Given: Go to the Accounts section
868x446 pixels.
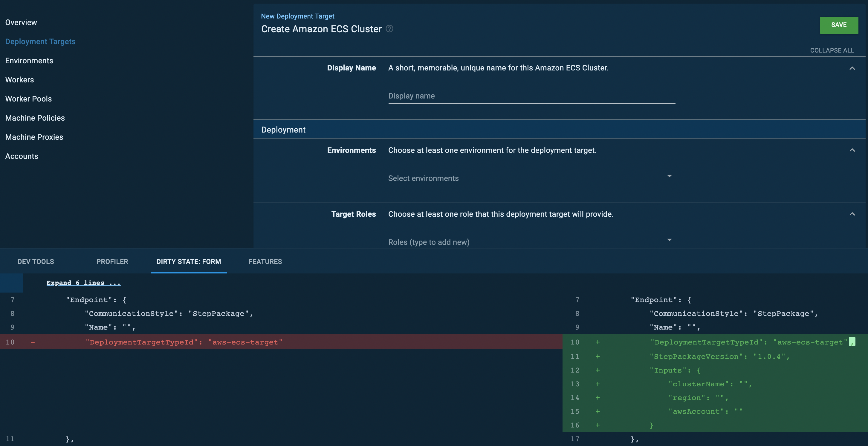Looking at the screenshot, I should pyautogui.click(x=22, y=156).
